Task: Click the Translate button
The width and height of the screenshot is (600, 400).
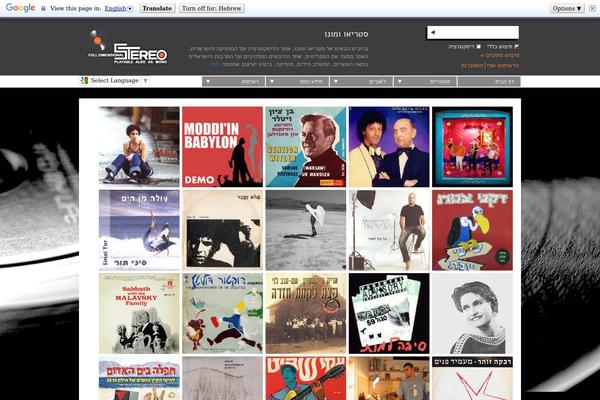Action: 157,8
